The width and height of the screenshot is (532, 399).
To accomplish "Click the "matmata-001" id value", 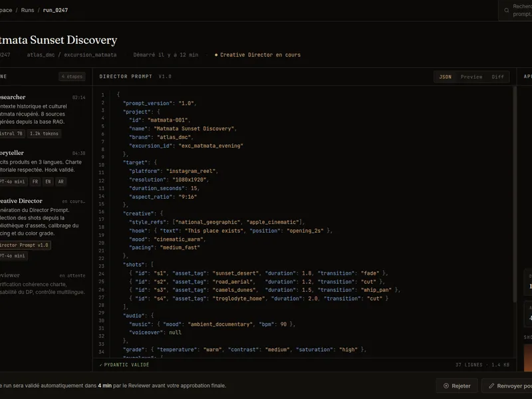I will tap(169, 120).
